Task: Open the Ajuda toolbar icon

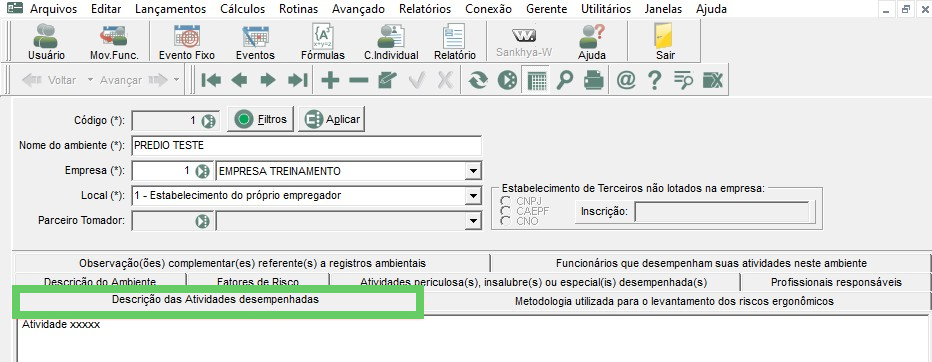Action: tap(592, 42)
